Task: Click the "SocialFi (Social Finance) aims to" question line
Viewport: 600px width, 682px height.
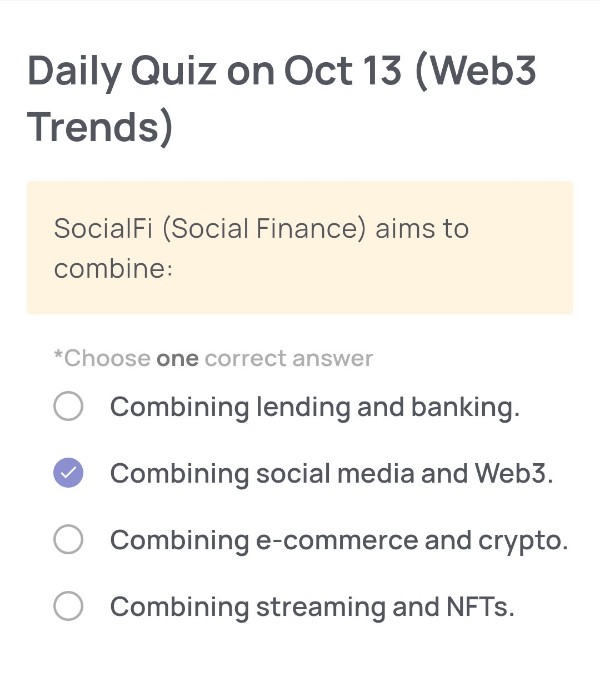Action: 261,228
